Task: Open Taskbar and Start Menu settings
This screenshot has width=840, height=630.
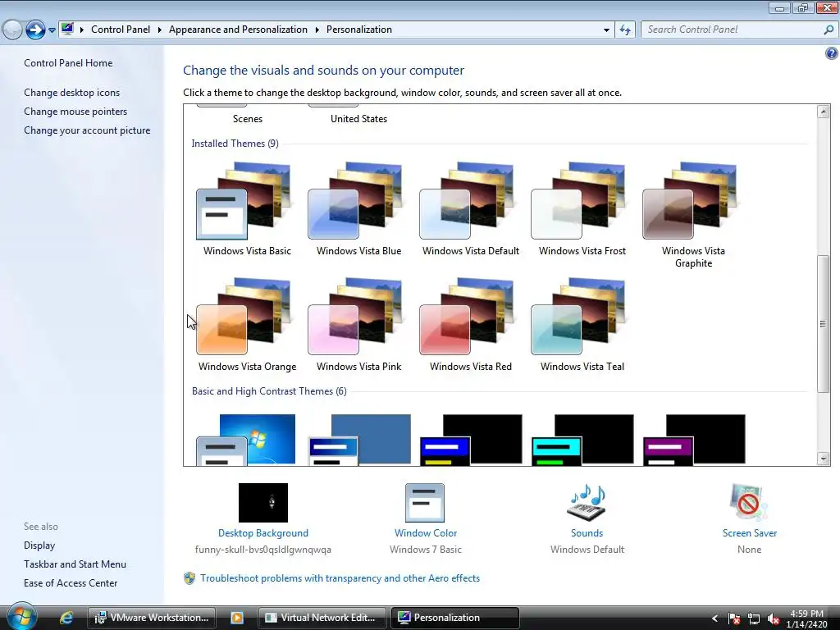Action: 75,564
